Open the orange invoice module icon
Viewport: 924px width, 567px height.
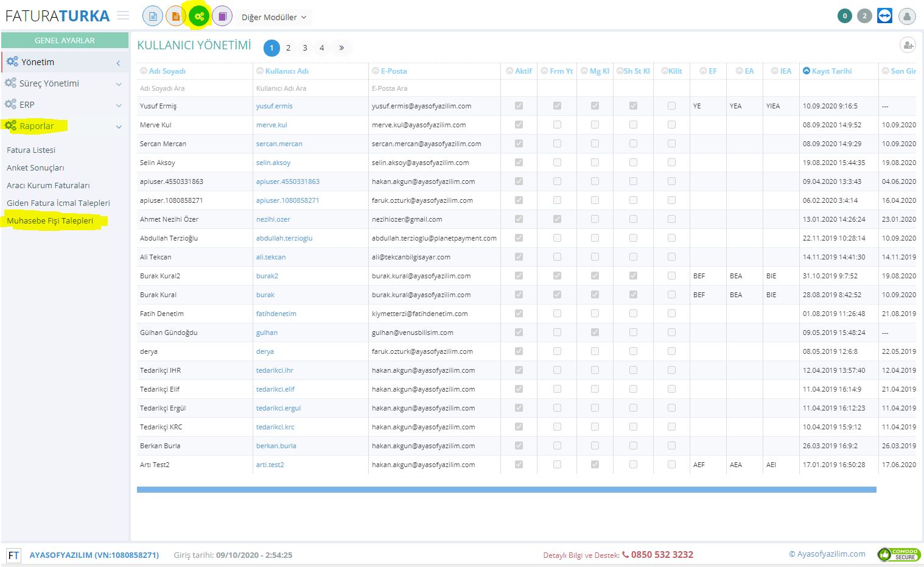tap(176, 16)
